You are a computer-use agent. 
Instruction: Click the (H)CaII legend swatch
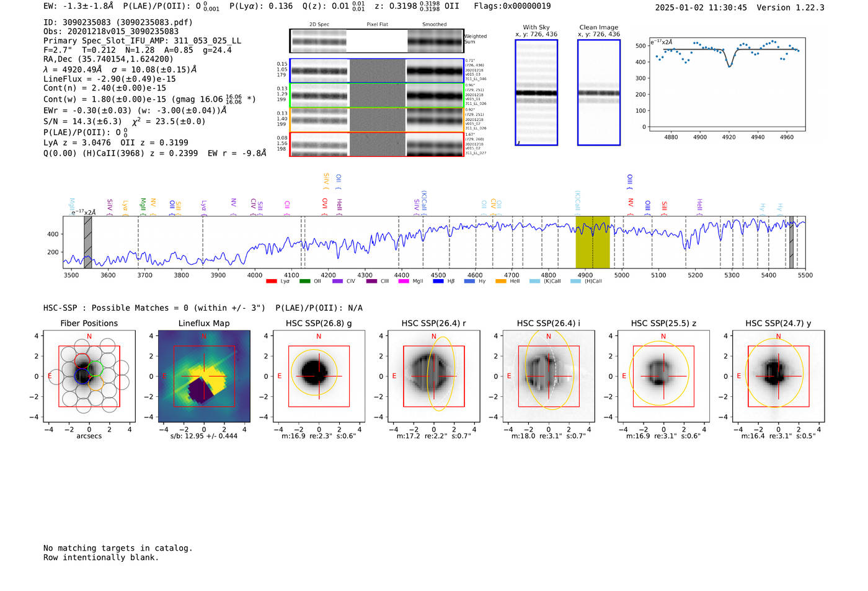[576, 281]
